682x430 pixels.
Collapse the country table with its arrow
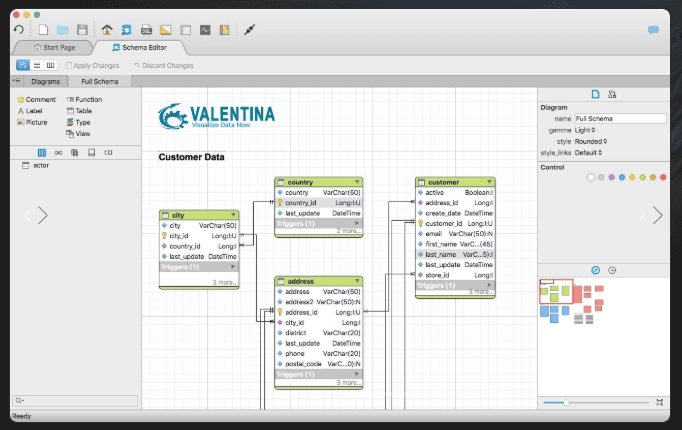(x=357, y=182)
